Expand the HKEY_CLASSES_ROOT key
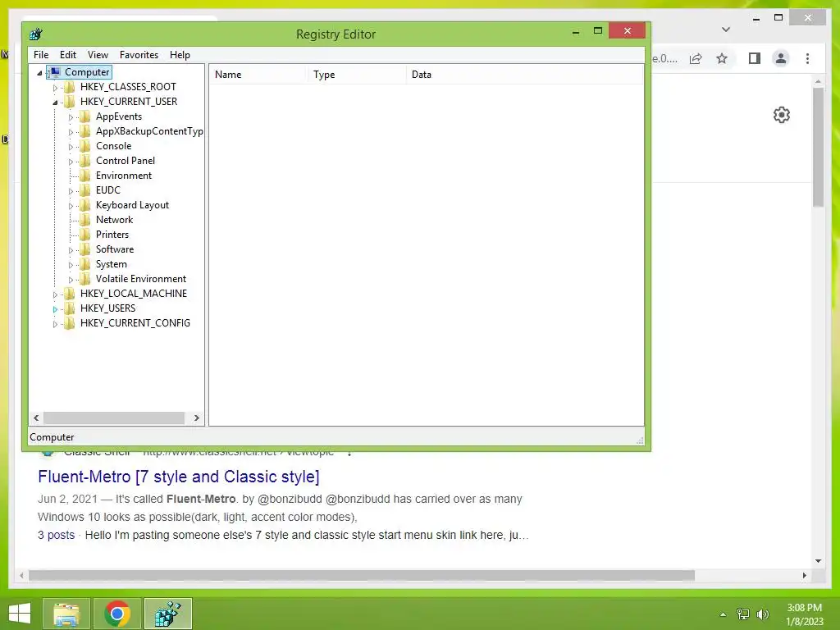Screen dimensions: 840x630 click(55, 87)
